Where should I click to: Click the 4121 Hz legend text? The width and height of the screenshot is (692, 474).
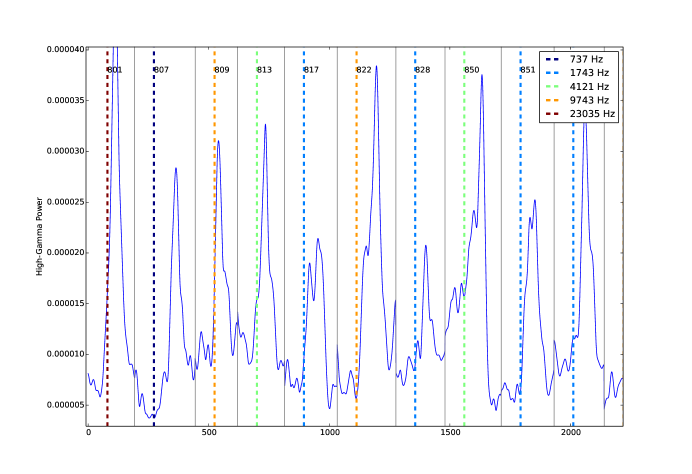coord(589,87)
